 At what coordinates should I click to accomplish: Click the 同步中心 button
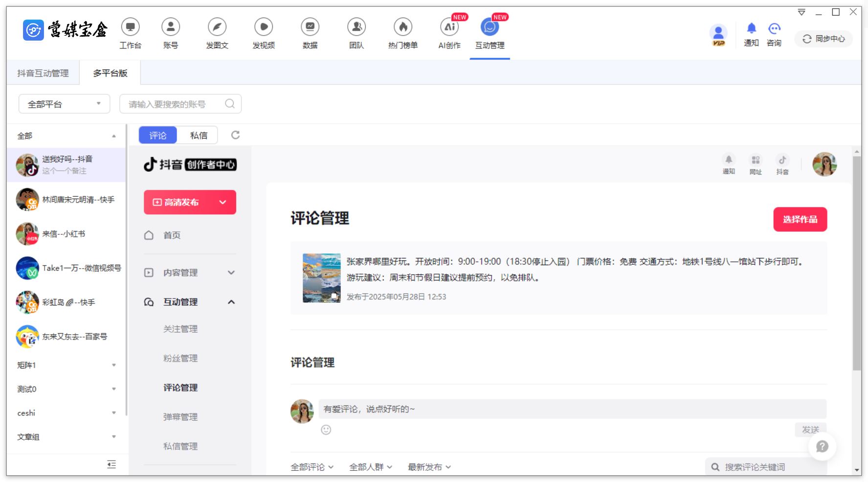click(823, 39)
